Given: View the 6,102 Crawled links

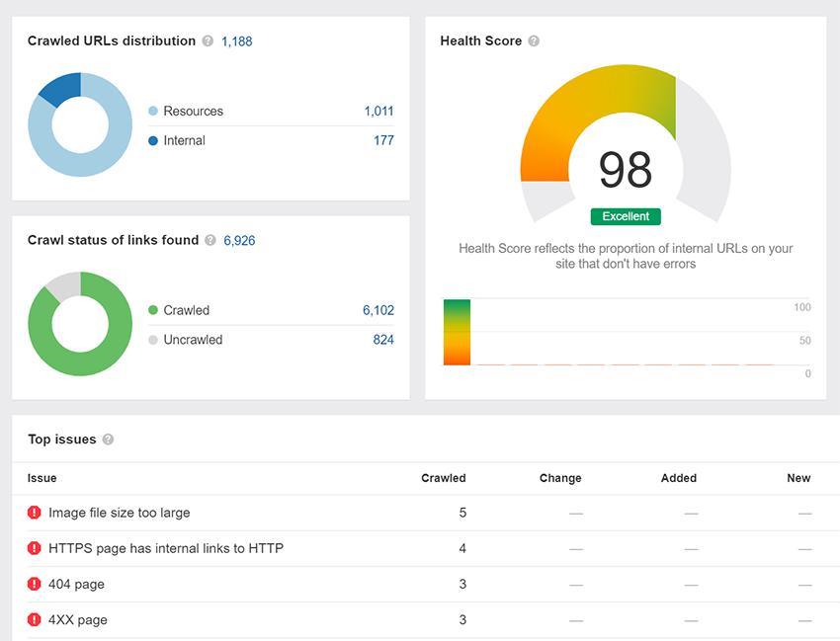Looking at the screenshot, I should click(378, 310).
